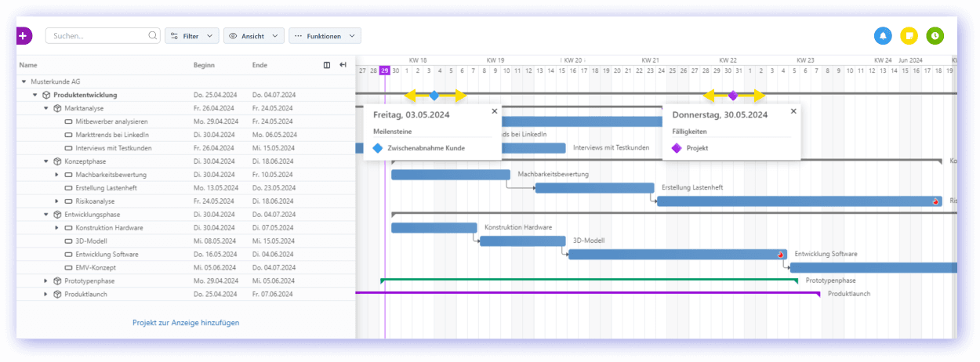Expand the Risikoanalyse task
Viewport: 980px width, 362px height.
click(x=56, y=201)
